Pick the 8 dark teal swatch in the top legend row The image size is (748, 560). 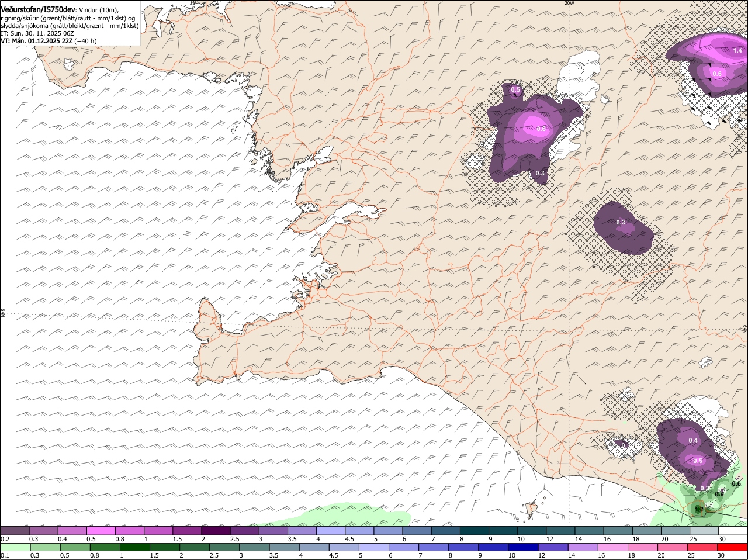pos(474,530)
